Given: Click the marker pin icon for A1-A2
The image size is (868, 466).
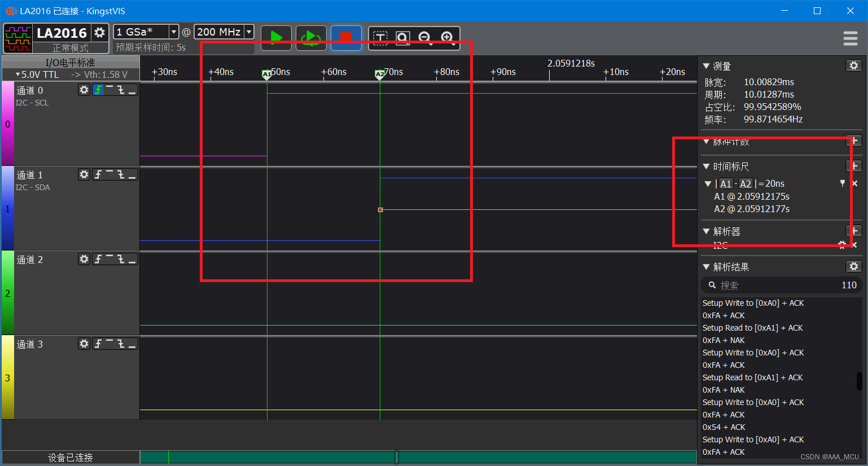Looking at the screenshot, I should click(x=843, y=183).
